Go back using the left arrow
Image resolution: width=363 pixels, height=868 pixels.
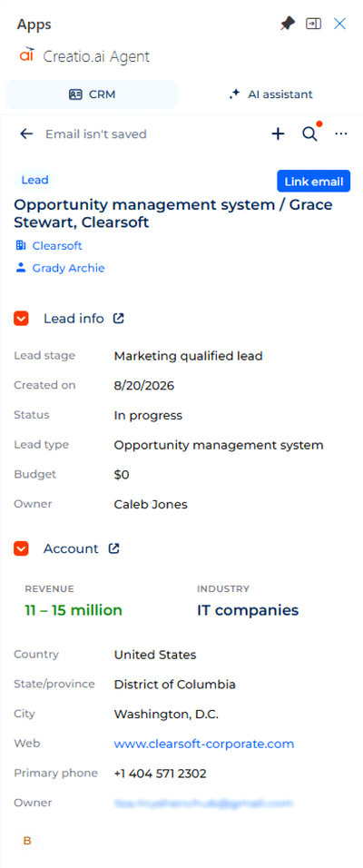point(26,134)
